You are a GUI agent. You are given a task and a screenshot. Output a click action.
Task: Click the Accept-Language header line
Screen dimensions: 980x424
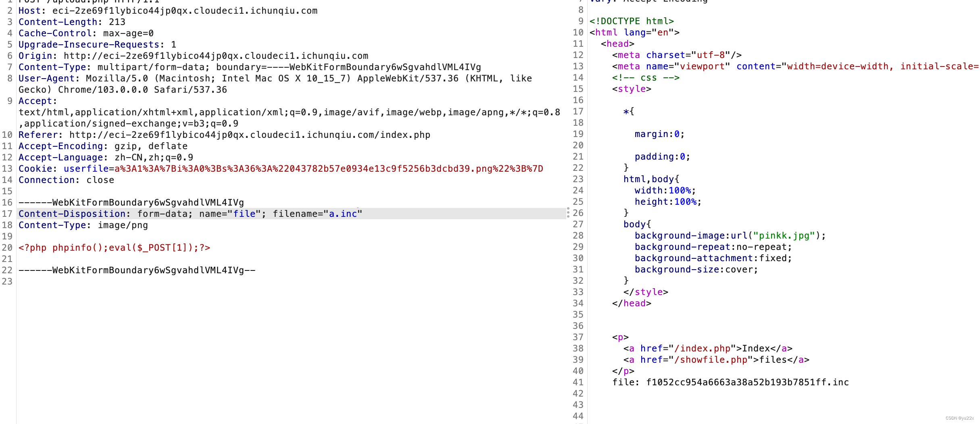(106, 158)
